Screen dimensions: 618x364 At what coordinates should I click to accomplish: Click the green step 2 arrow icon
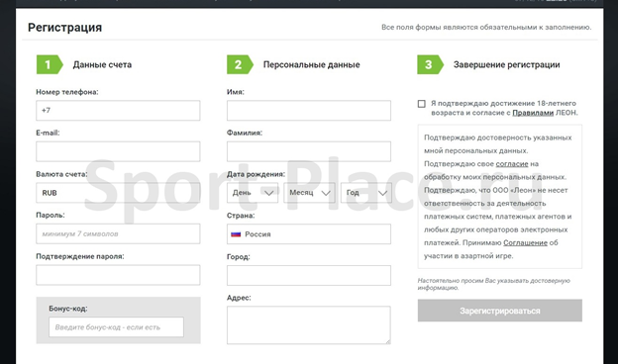[x=240, y=64]
